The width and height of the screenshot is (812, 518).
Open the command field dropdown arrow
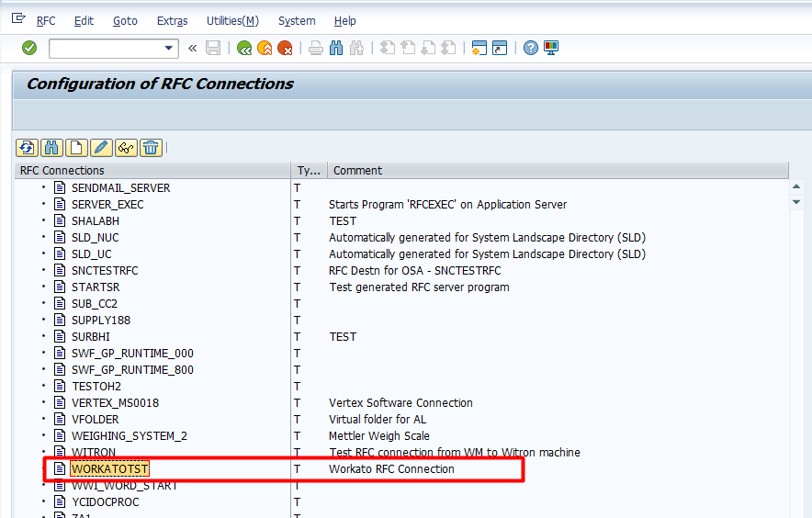[169, 48]
